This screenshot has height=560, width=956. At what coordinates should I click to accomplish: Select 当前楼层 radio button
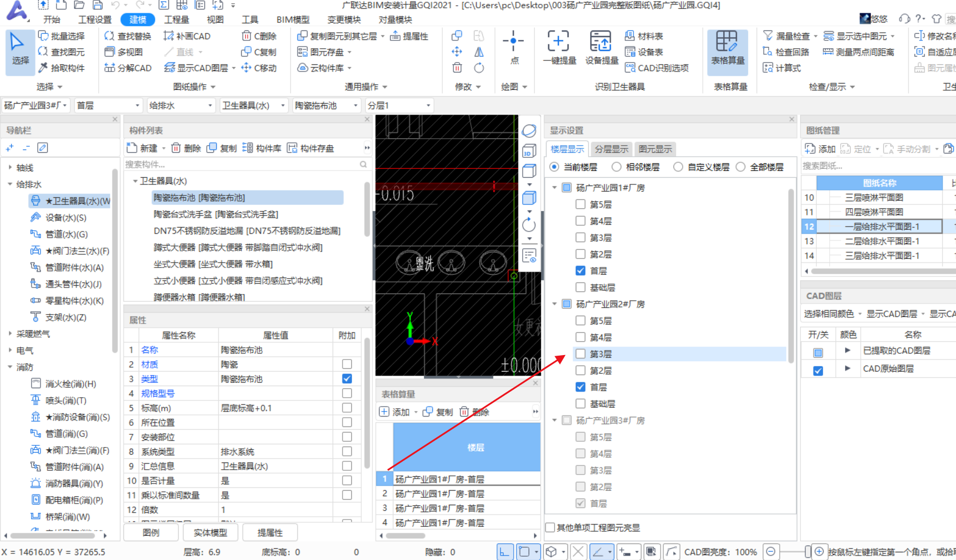554,167
